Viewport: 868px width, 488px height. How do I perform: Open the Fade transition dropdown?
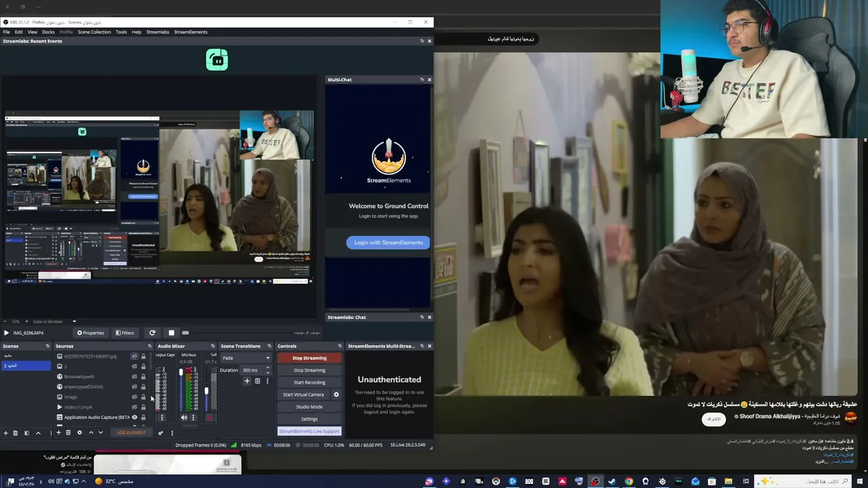pyautogui.click(x=245, y=358)
